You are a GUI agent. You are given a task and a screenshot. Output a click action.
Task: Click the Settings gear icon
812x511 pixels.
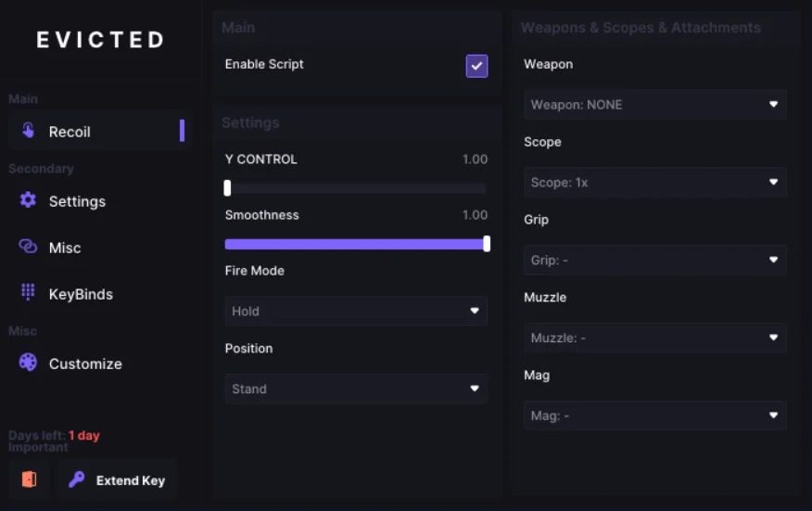pyautogui.click(x=28, y=200)
